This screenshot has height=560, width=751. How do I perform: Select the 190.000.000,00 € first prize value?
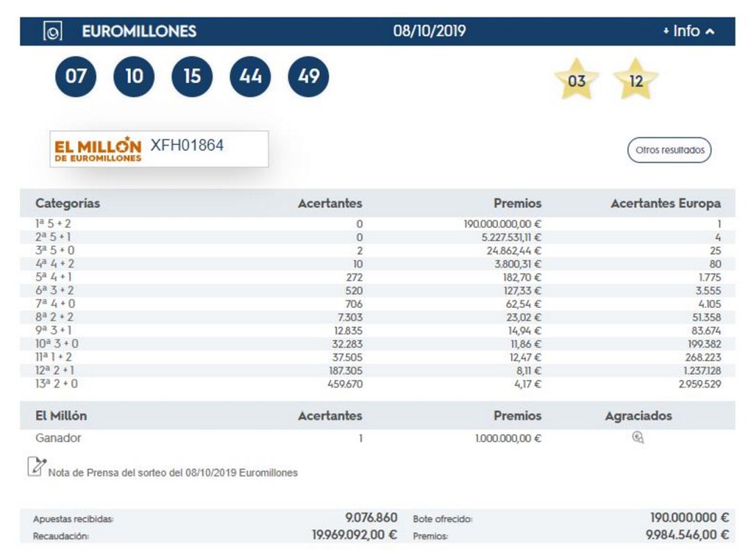pyautogui.click(x=503, y=224)
